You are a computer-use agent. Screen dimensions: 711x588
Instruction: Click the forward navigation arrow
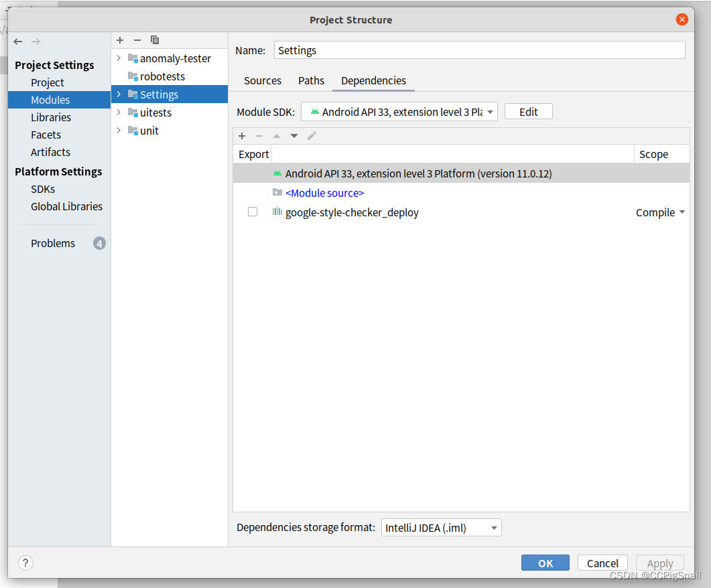(x=36, y=42)
